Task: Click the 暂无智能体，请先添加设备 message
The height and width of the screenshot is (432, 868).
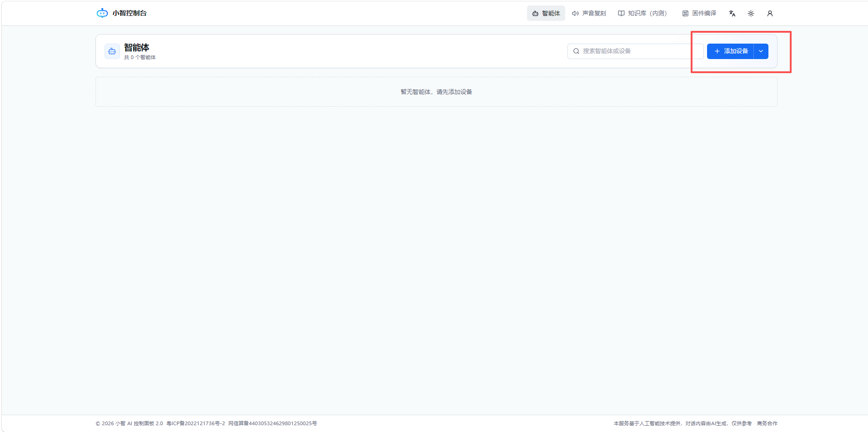Action: point(437,92)
